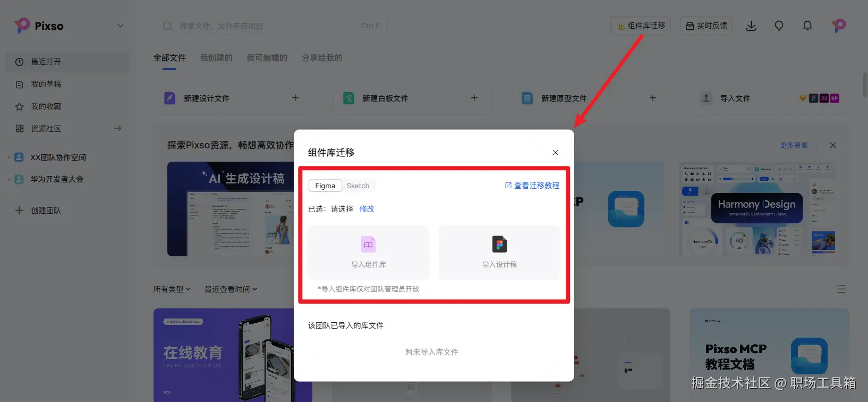Click the search files input field
The height and width of the screenshot is (402, 868).
[271, 26]
